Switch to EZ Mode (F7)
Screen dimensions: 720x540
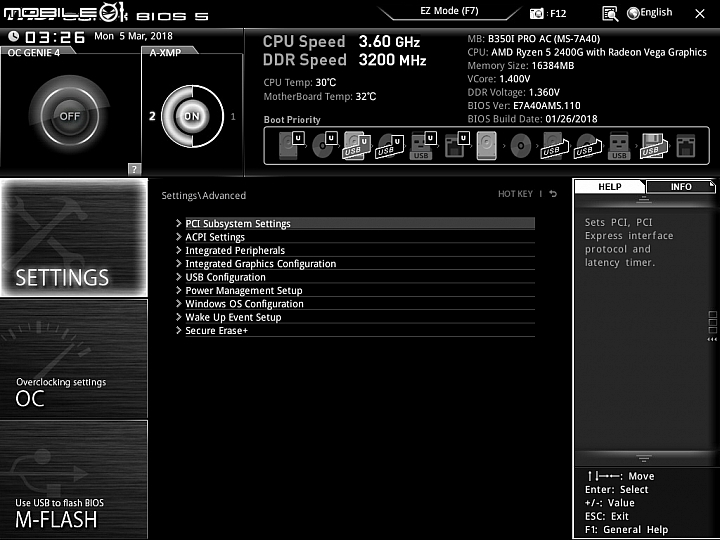(x=449, y=11)
